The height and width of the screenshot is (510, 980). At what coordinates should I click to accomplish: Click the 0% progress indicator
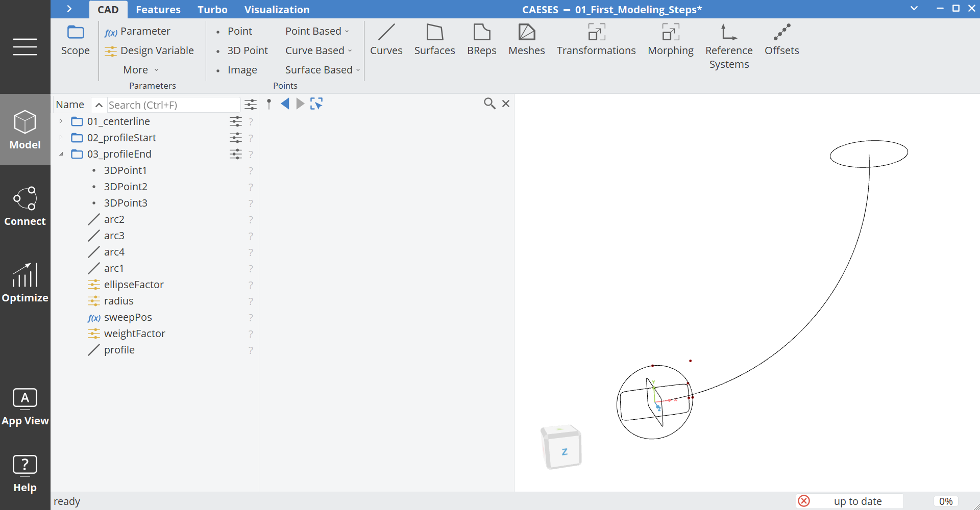click(x=946, y=501)
